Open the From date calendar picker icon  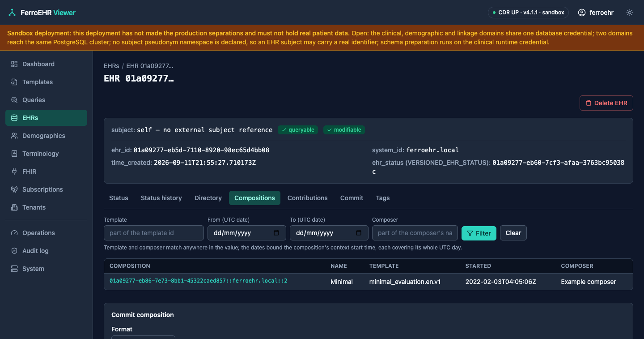pyautogui.click(x=276, y=233)
